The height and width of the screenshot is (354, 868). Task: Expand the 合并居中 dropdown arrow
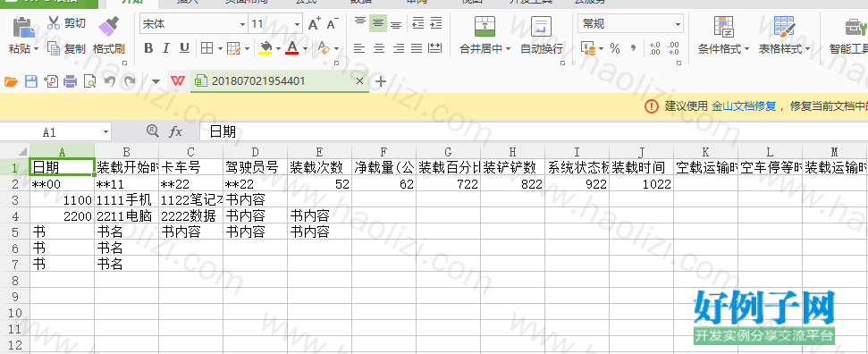pyautogui.click(x=508, y=49)
